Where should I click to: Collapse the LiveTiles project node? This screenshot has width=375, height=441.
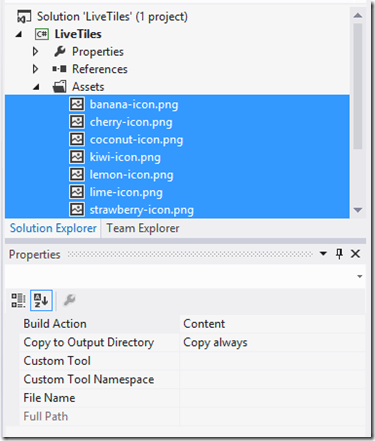[x=19, y=34]
